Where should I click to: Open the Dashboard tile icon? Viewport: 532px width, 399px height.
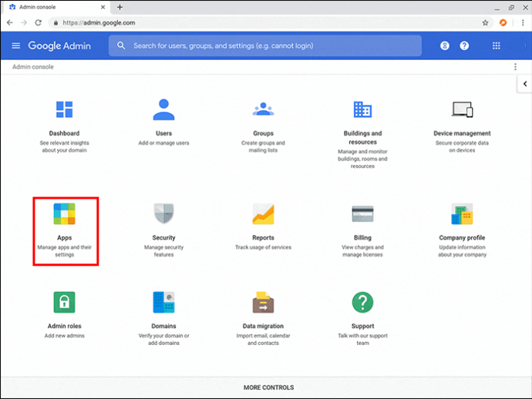click(x=64, y=109)
